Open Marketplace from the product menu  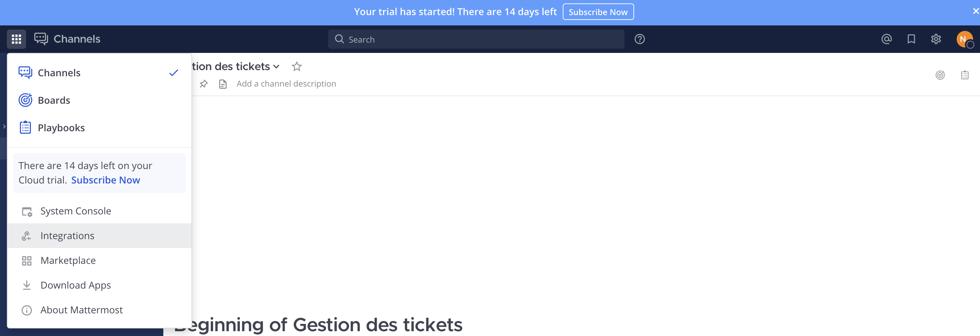pos(68,260)
